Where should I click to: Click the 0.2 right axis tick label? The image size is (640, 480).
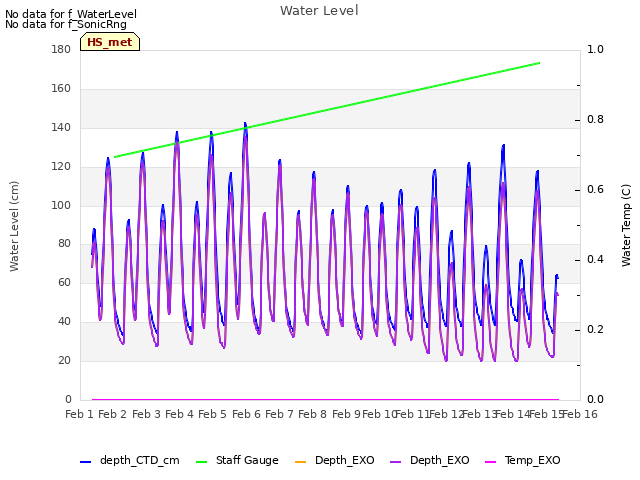click(x=595, y=329)
